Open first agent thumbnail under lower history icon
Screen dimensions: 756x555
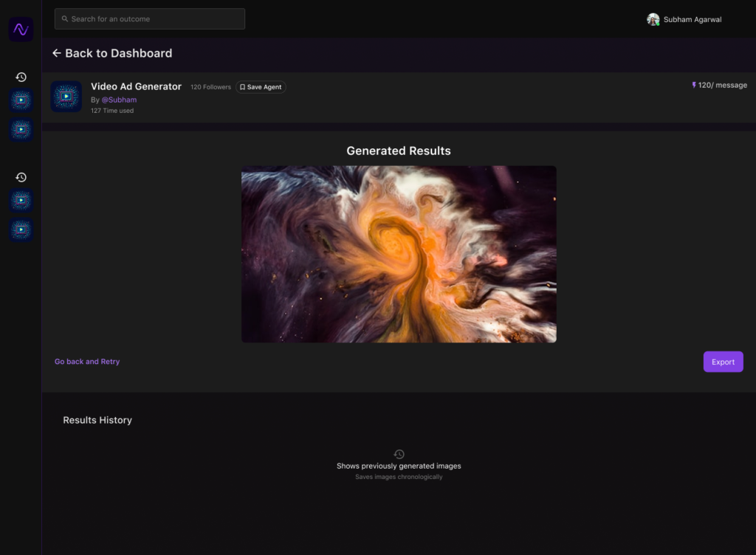(x=21, y=200)
